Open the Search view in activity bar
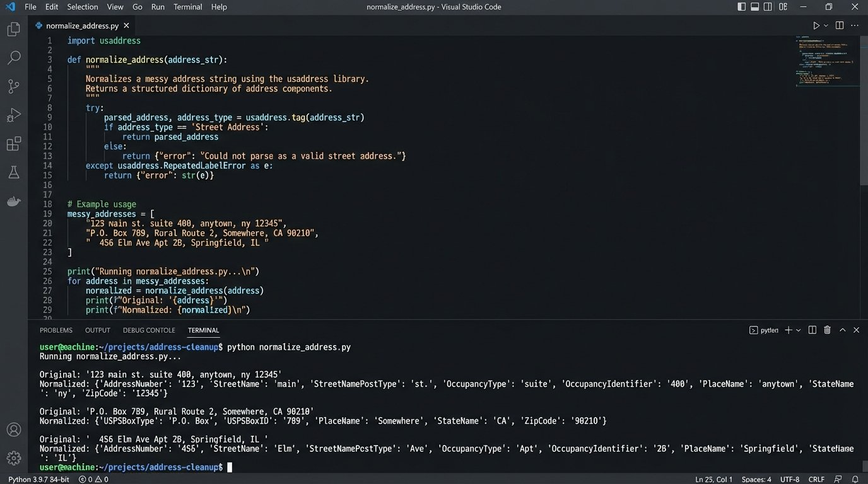This screenshot has height=484, width=868. (13, 58)
